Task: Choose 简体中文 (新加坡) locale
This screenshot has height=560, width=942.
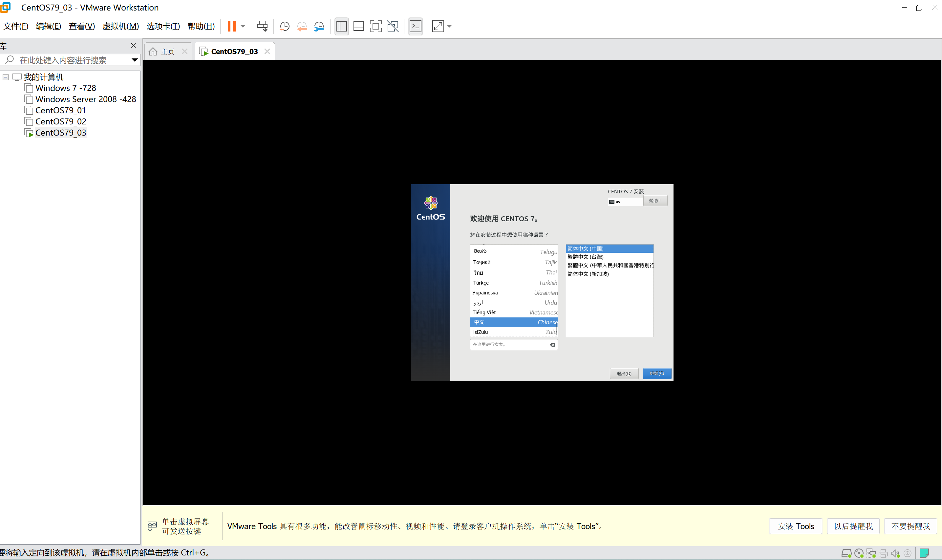Action: coord(609,273)
